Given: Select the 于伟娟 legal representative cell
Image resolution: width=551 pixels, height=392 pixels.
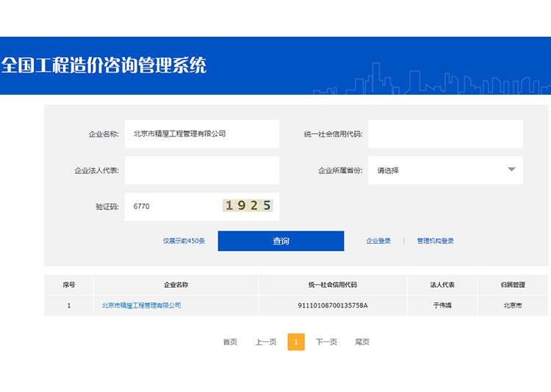Looking at the screenshot, I should 442,305.
